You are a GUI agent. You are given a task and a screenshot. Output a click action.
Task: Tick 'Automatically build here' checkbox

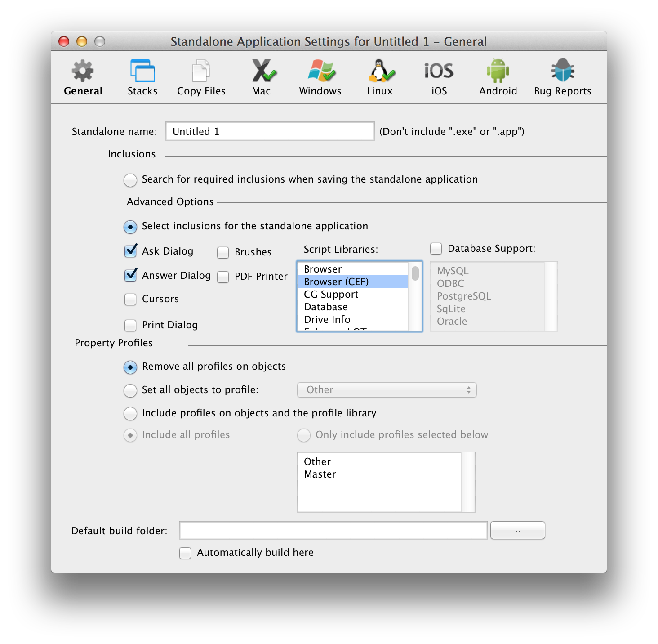[x=185, y=553]
